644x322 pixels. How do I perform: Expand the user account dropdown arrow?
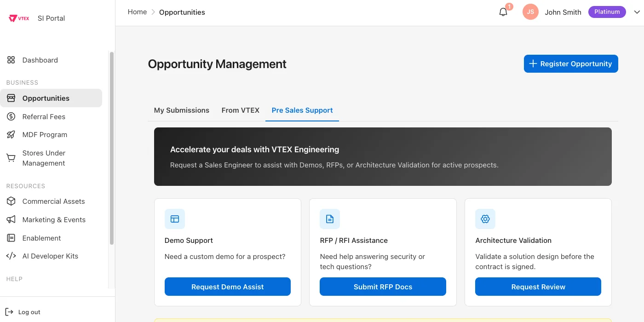[x=637, y=12]
